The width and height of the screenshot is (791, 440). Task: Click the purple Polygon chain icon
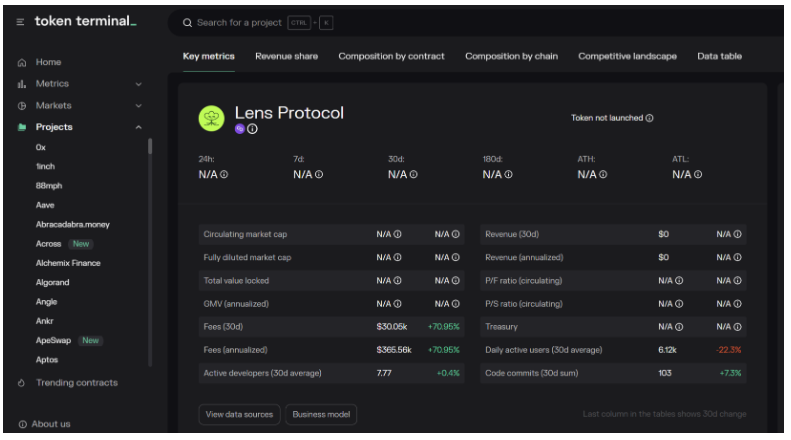(x=240, y=129)
